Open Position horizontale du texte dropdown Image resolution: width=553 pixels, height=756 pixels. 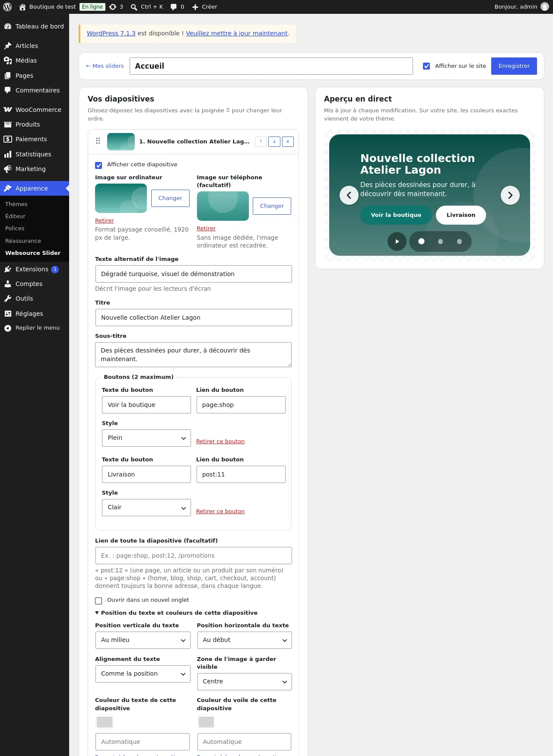245,640
